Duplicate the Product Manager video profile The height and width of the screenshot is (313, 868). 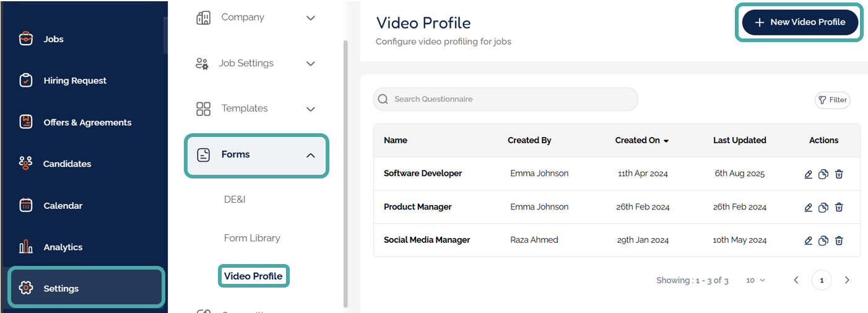[823, 208]
